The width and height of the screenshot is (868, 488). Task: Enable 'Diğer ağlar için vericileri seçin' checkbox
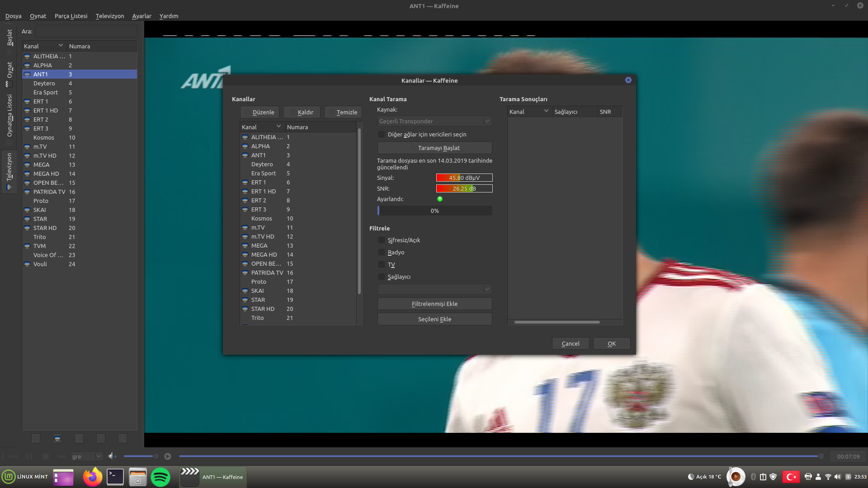(x=382, y=134)
